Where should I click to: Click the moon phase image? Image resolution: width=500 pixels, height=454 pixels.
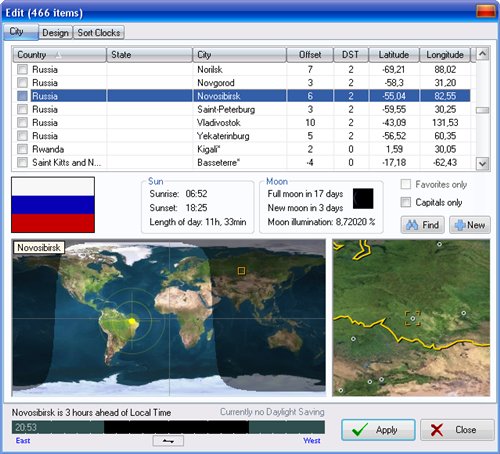(363, 199)
